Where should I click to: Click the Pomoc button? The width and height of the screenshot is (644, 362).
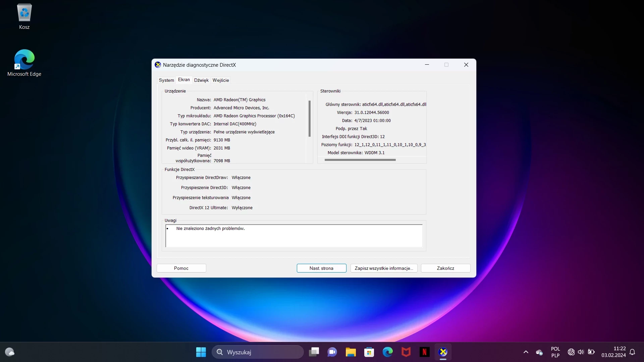[181, 268]
